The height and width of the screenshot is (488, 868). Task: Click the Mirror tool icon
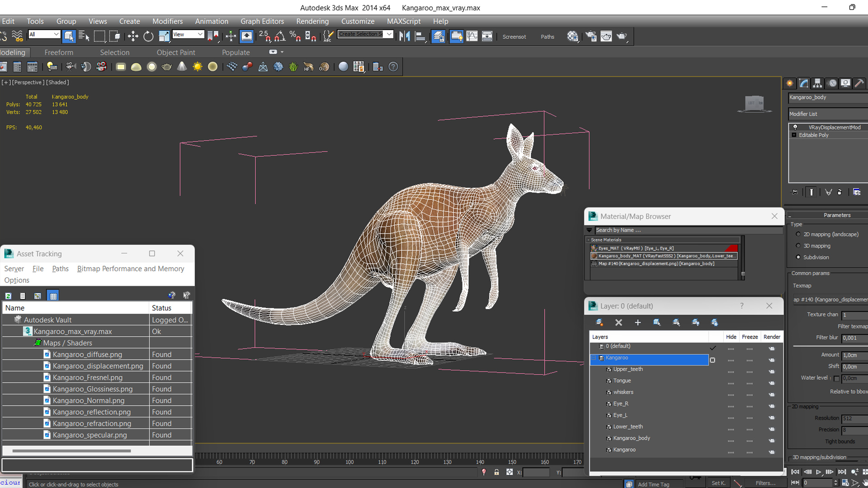point(405,36)
